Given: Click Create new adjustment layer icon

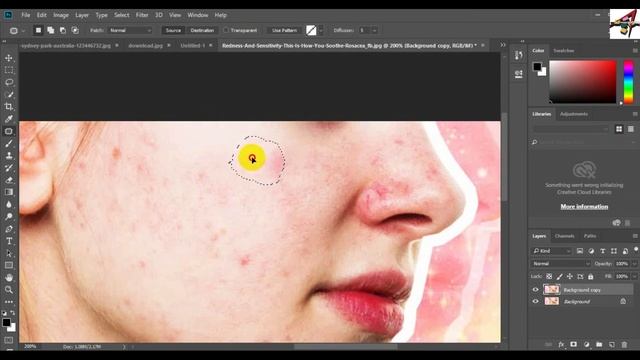Looking at the screenshot, I should 587,344.
